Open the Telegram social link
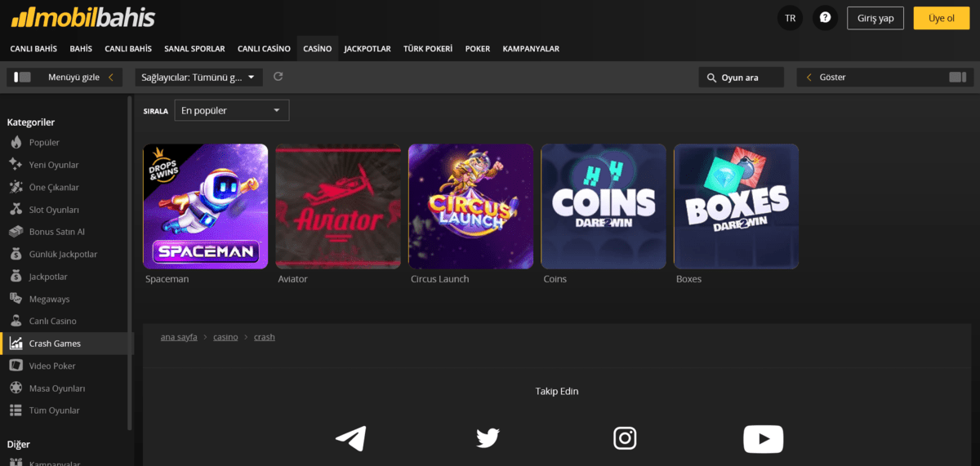The image size is (980, 466). (x=351, y=438)
